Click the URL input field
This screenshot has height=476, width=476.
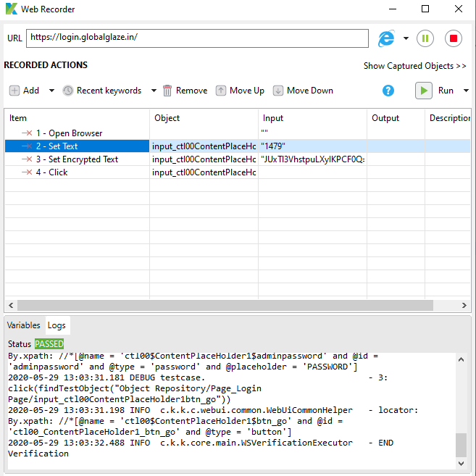pos(197,38)
